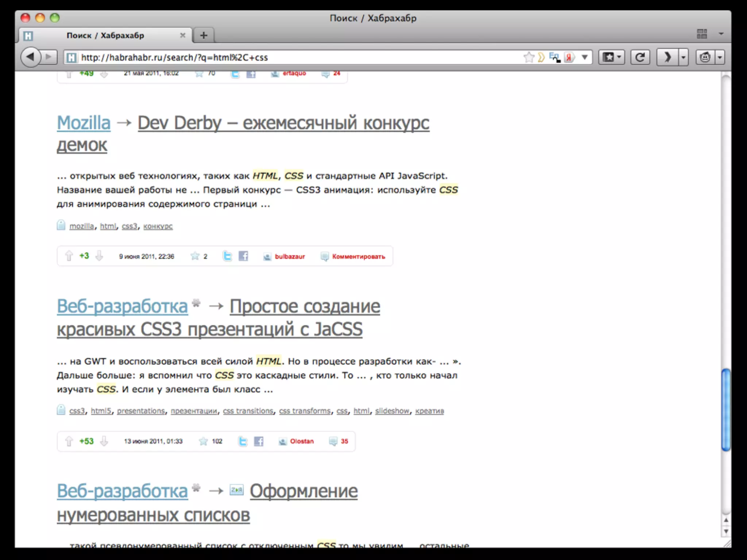
Task: Downvote the JaCSS presentations post
Action: click(x=104, y=441)
